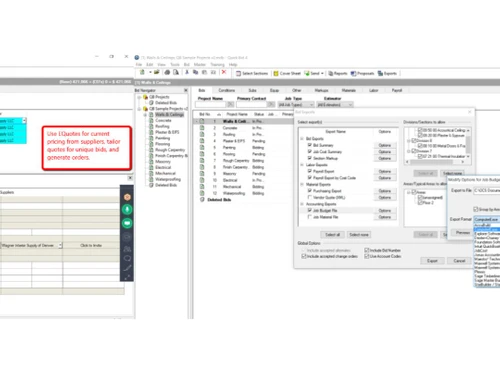500x375 pixels.
Task: Open Cover Sheet from the toolbar
Action: (x=287, y=73)
